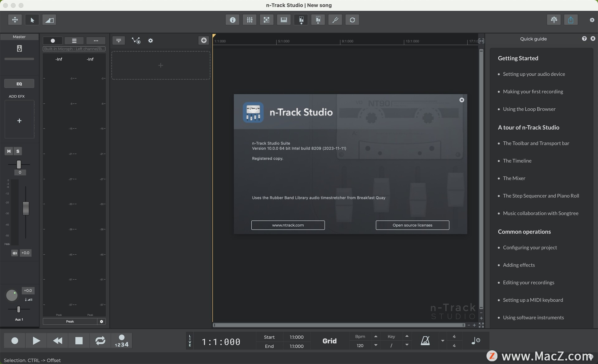The image size is (598, 364).
Task: Toggle the 1234 count-in button
Action: 122,341
